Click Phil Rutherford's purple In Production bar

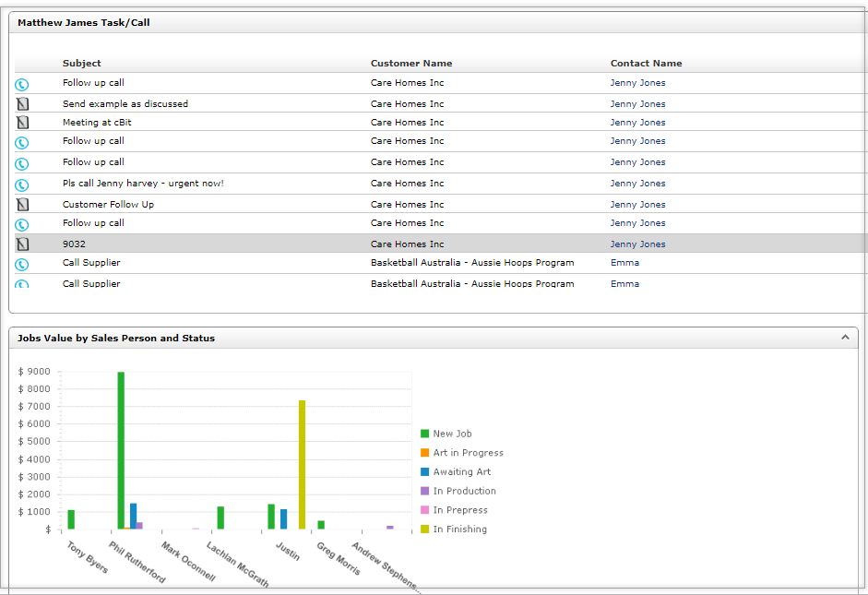click(x=139, y=526)
